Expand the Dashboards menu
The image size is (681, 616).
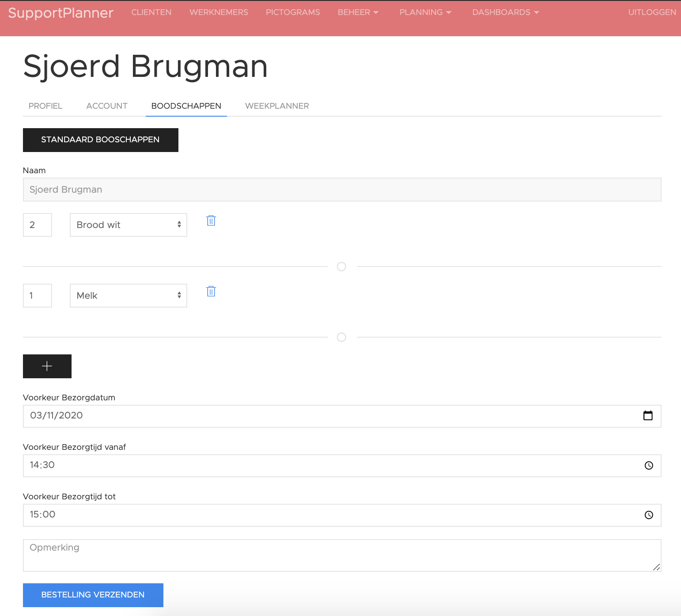click(505, 12)
